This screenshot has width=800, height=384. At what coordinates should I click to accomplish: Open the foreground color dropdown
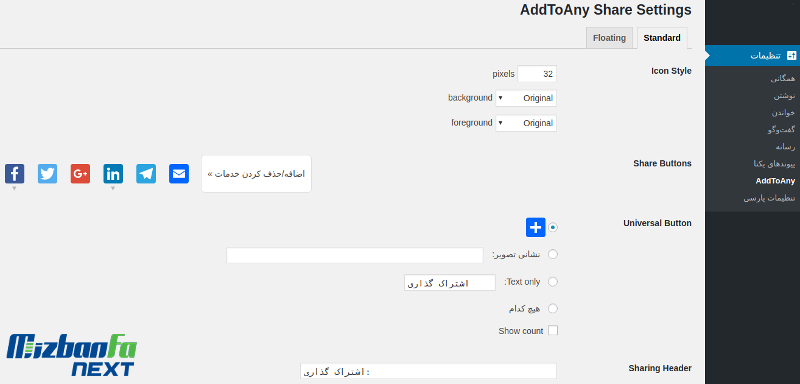point(526,123)
